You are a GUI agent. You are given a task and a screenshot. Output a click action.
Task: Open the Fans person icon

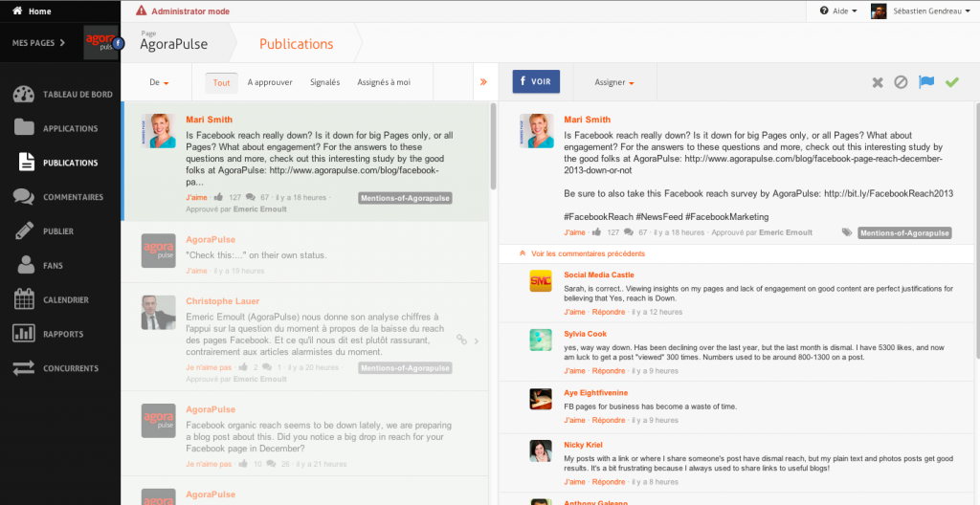pos(26,265)
